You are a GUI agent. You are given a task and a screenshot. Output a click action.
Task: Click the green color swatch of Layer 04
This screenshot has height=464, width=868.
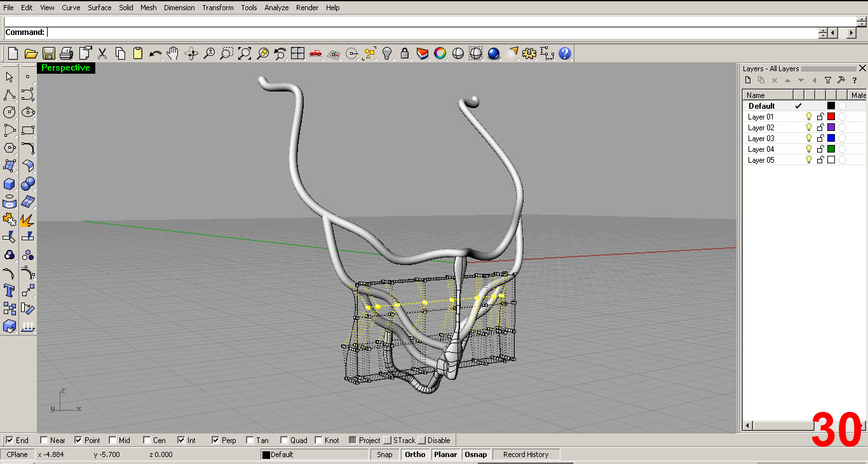point(831,149)
